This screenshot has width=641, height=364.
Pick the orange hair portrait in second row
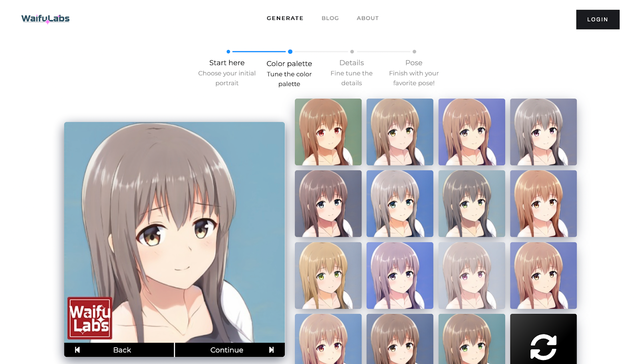[x=543, y=203]
